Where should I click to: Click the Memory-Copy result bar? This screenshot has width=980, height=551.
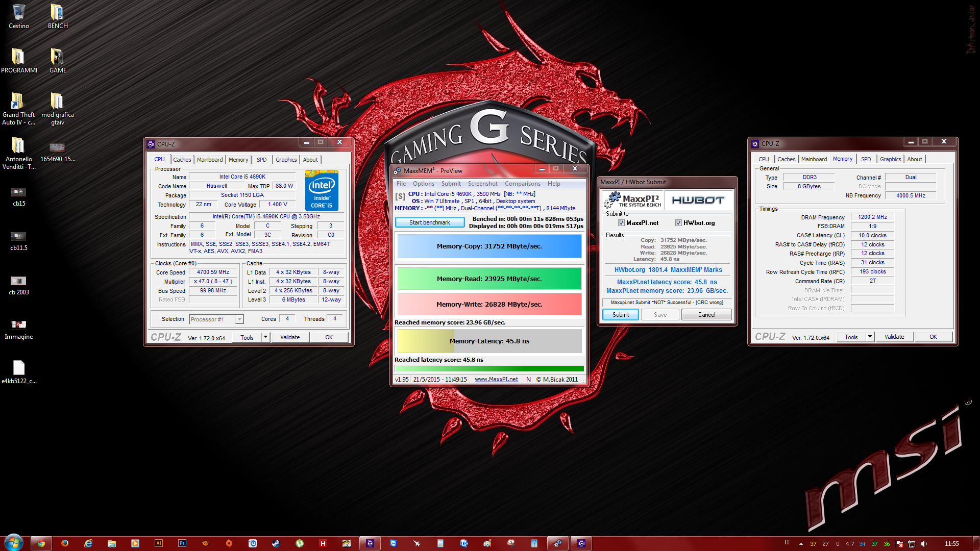(x=489, y=246)
